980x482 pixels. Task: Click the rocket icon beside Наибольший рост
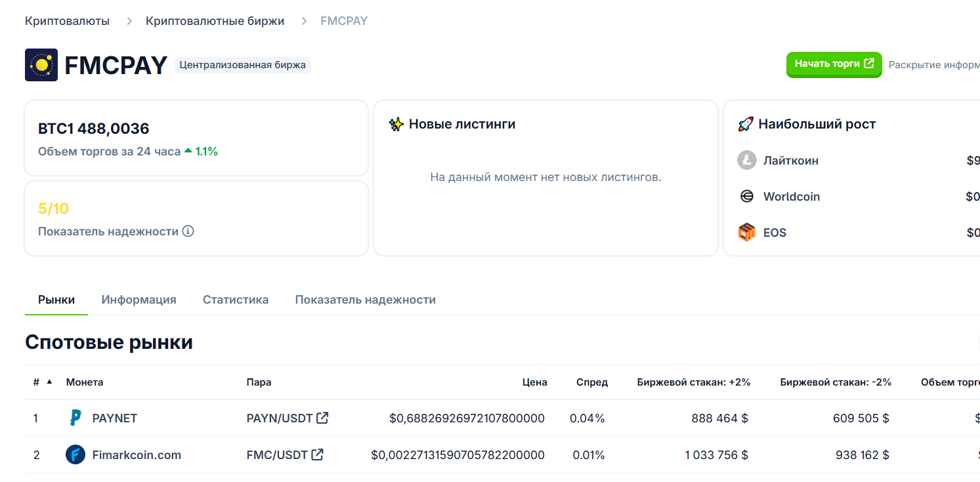746,124
